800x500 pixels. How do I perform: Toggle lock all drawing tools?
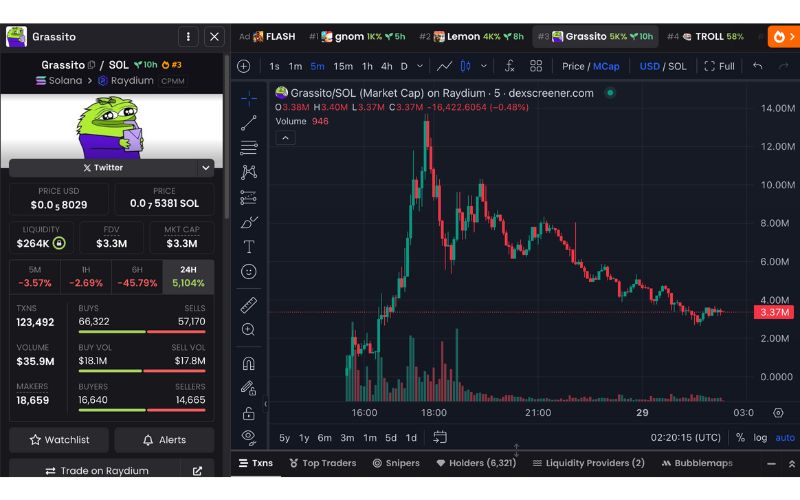point(248,413)
